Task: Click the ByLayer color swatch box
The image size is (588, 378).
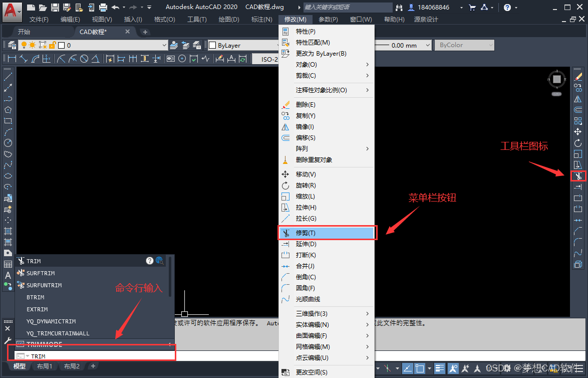Action: (212, 45)
